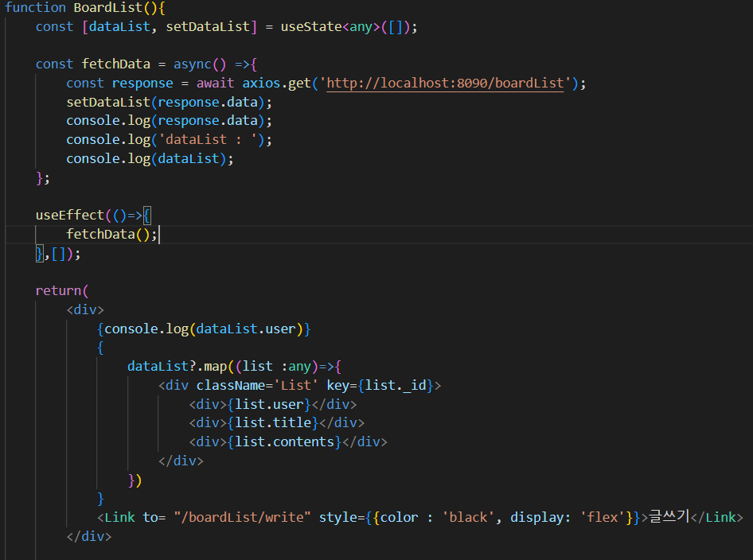
Task: Open the http://localhost:8090/boardList URL link
Action: point(445,83)
